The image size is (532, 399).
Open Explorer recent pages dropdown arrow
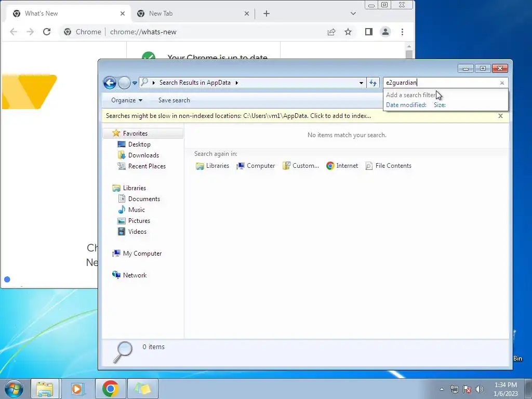[x=135, y=83]
